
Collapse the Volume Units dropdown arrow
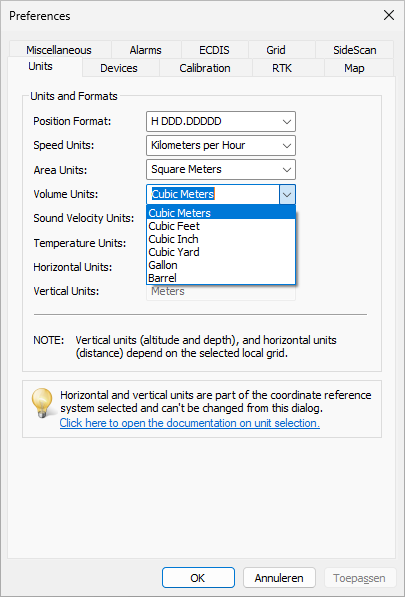tap(287, 195)
